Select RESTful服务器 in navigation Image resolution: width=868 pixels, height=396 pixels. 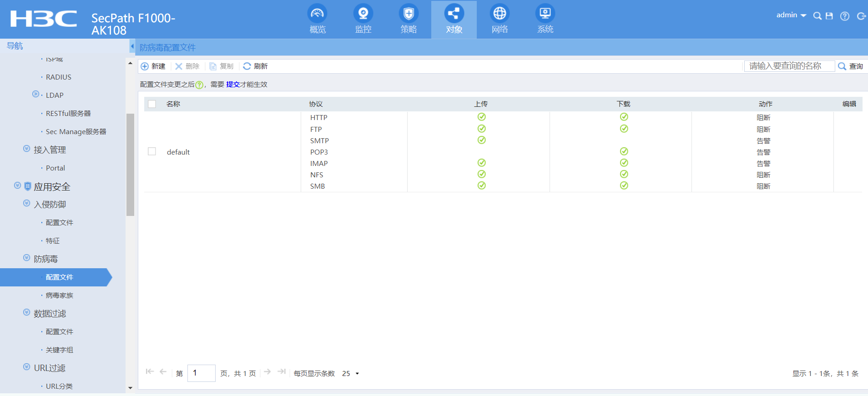(x=68, y=114)
